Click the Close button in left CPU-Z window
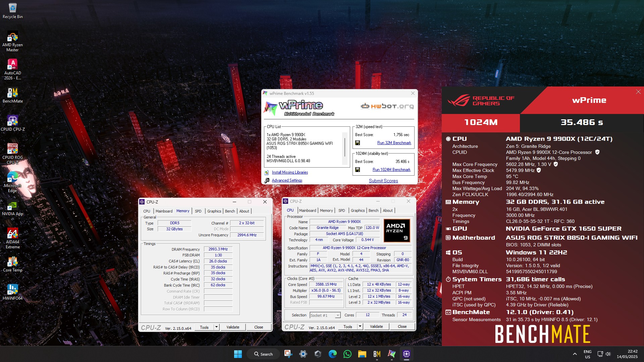This screenshot has width=644, height=362. 259,327
